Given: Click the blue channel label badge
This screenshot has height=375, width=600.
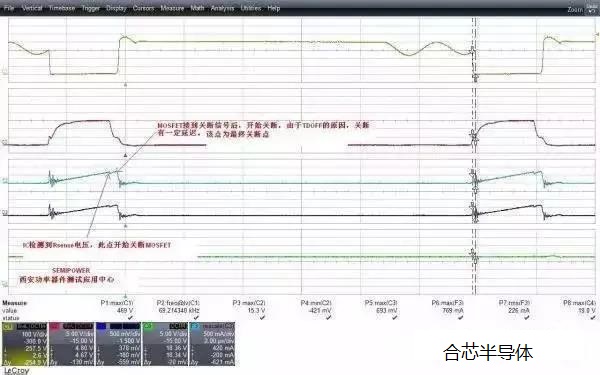Looking at the screenshot, I should [x=101, y=326].
